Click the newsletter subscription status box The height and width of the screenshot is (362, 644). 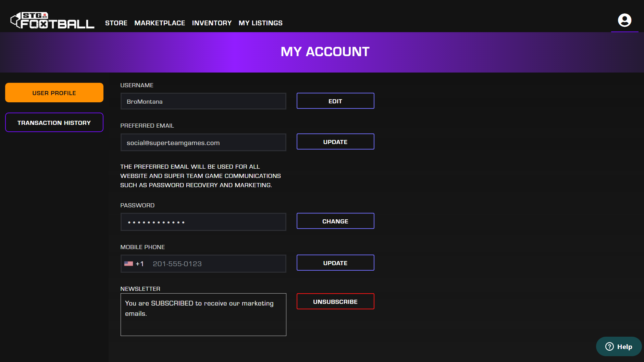203,314
